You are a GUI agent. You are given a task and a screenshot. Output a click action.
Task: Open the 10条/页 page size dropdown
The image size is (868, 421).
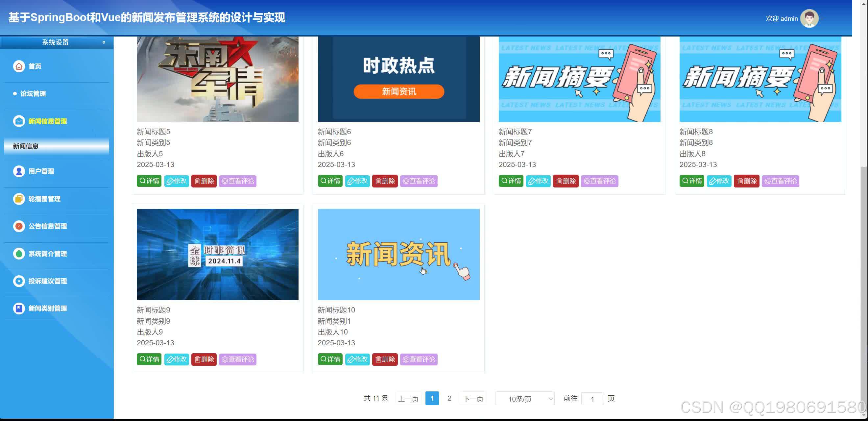pos(524,398)
